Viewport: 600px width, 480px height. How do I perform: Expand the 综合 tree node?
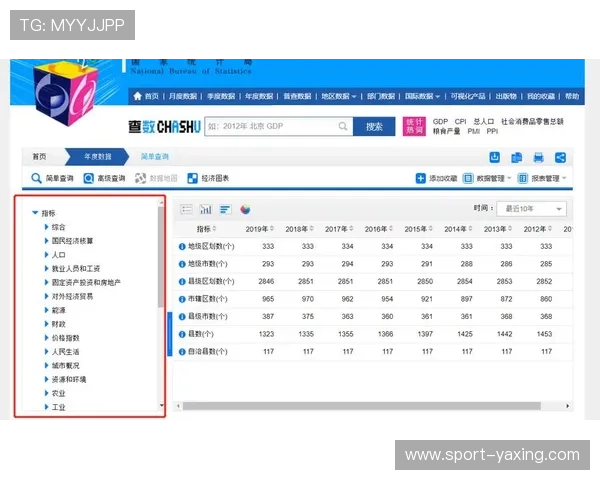(46, 227)
